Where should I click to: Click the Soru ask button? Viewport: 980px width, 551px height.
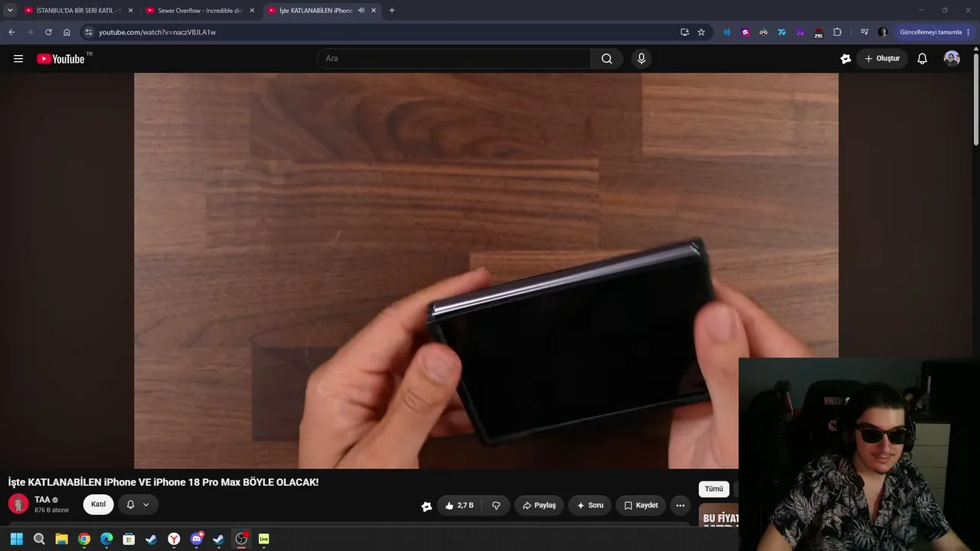[590, 506]
